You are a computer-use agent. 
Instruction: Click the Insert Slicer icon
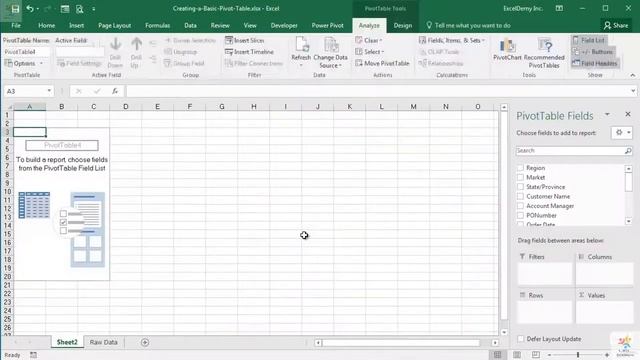[229, 40]
